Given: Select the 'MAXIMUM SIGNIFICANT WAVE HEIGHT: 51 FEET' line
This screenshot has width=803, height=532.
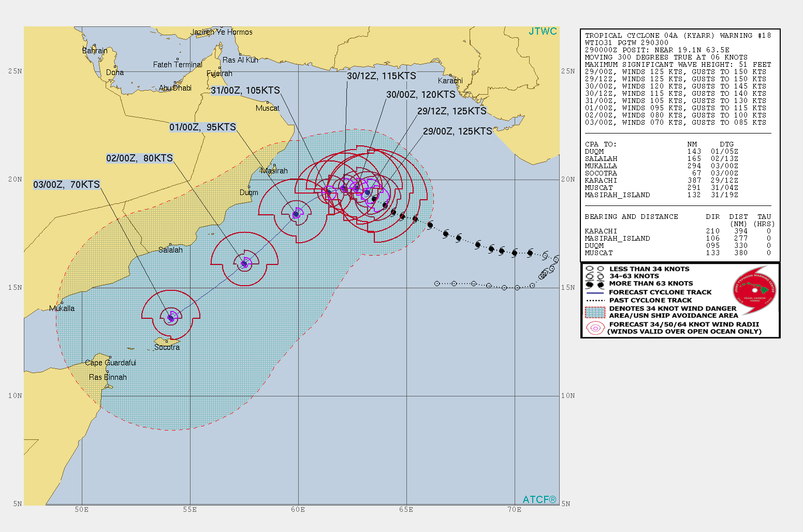Looking at the screenshot, I should [x=678, y=65].
